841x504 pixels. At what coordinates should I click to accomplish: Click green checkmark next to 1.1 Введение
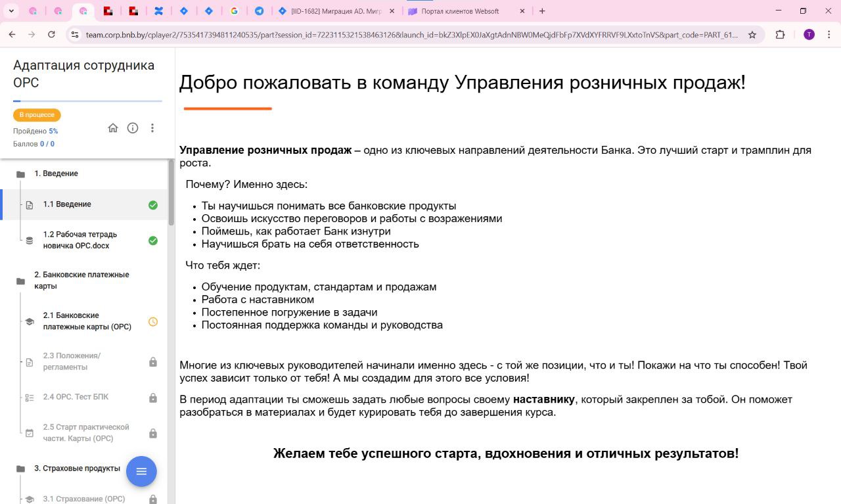[x=153, y=205]
